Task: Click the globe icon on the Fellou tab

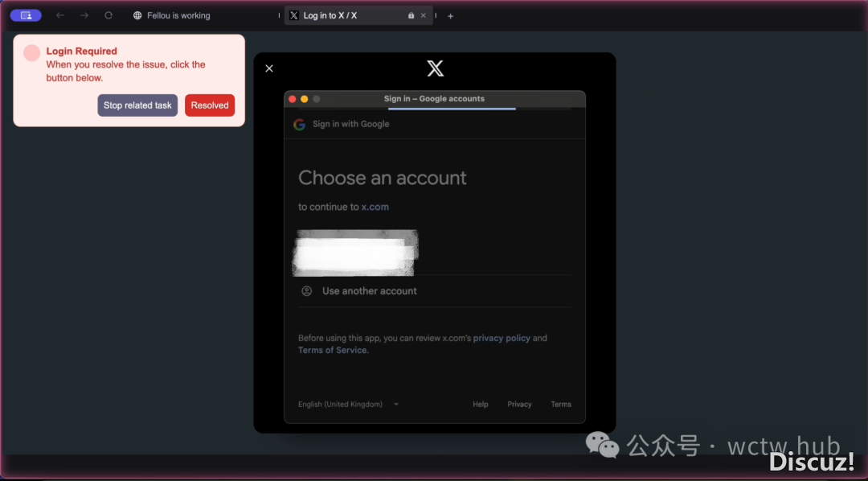Action: coord(137,15)
